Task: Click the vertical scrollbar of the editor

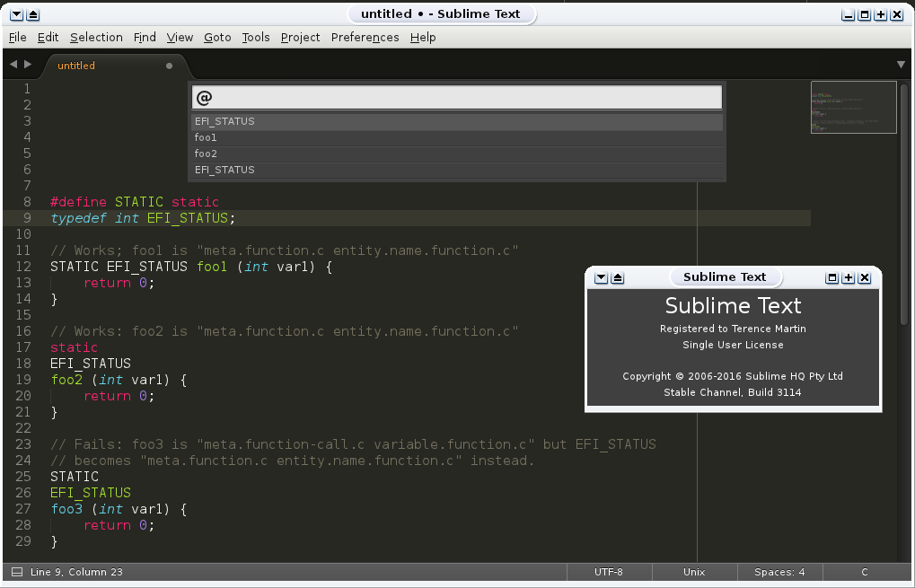Action: coord(904,204)
